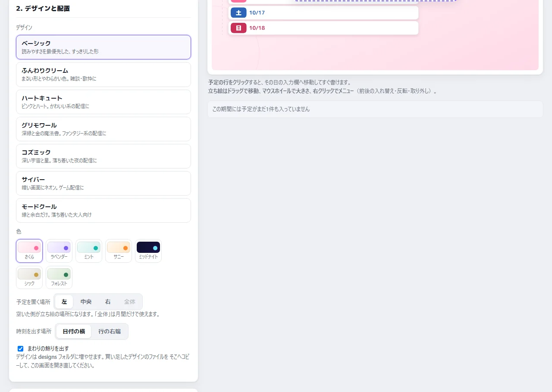Click the red 日 day badge
This screenshot has width=552, height=392.
pos(238,28)
